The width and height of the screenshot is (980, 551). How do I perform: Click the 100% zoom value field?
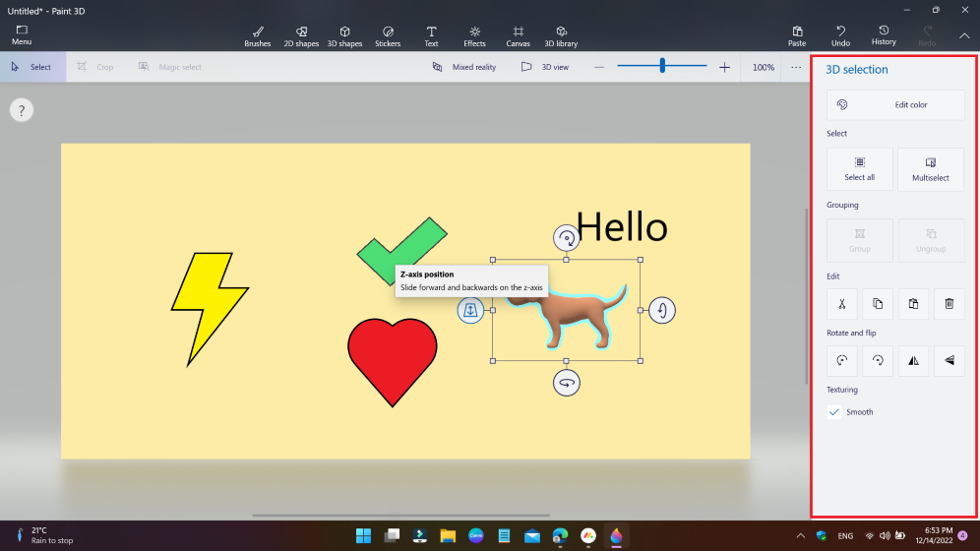click(764, 67)
